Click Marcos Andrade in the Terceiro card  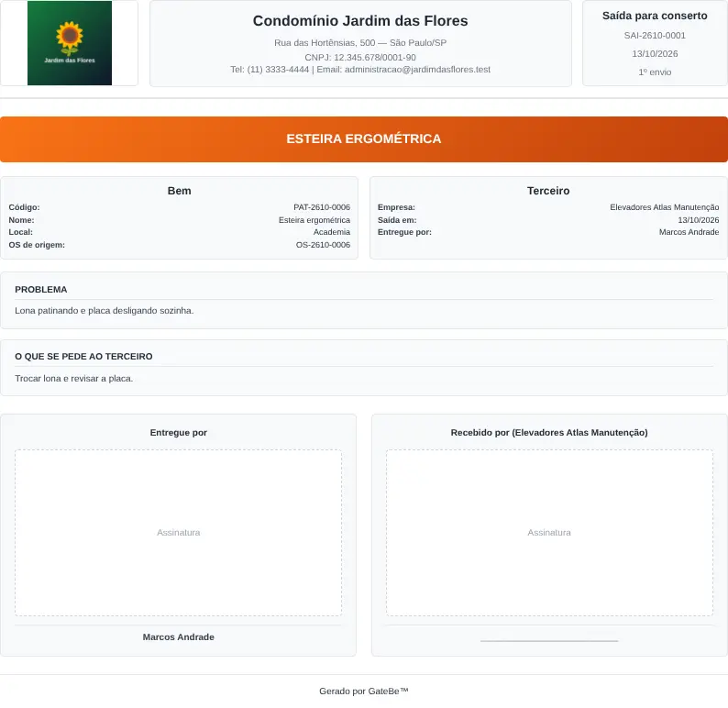(x=689, y=232)
